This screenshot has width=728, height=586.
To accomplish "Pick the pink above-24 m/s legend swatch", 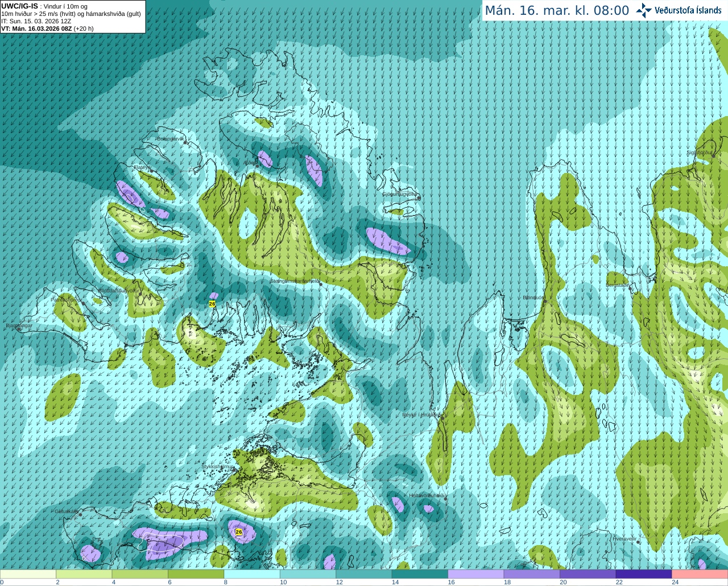I will point(700,574).
